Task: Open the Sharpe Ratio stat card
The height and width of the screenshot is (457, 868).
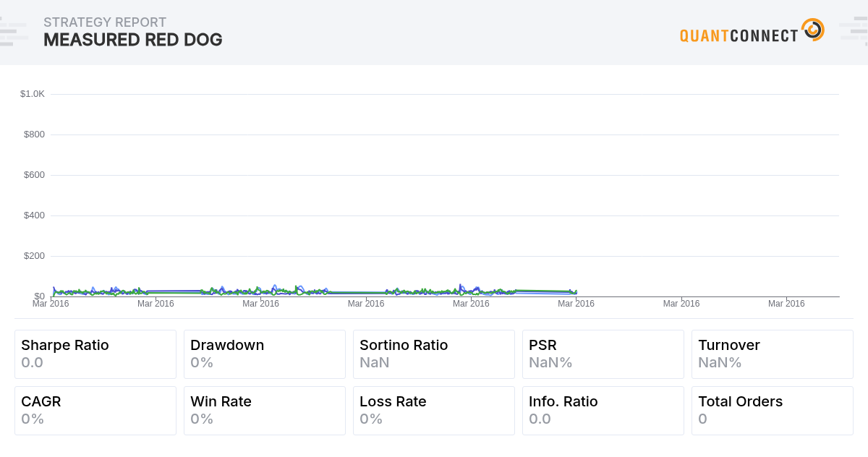Action: tap(95, 354)
